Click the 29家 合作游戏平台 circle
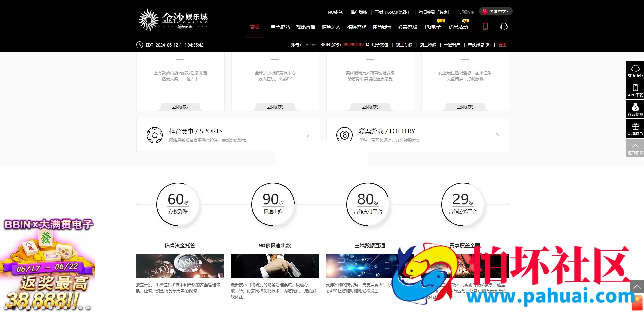This screenshot has height=312, width=644. [463, 204]
